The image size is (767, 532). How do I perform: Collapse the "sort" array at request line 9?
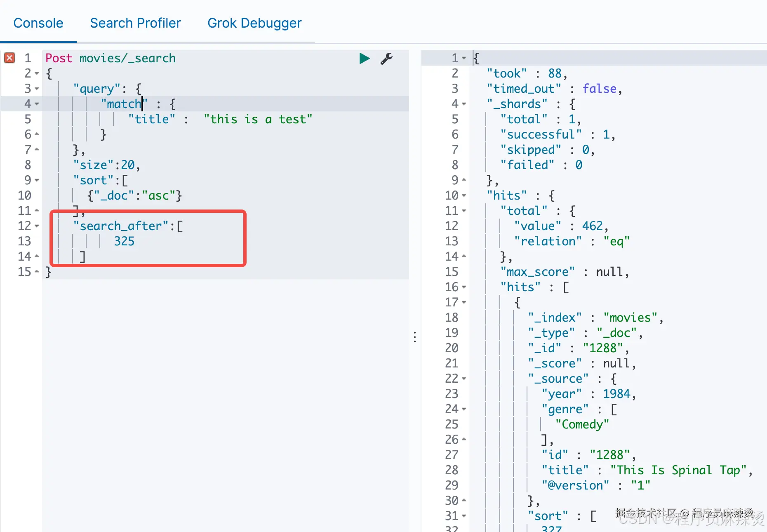pos(37,180)
